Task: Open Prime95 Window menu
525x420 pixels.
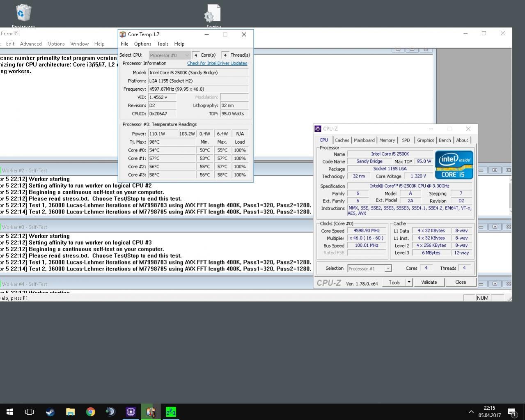Action: click(x=79, y=44)
